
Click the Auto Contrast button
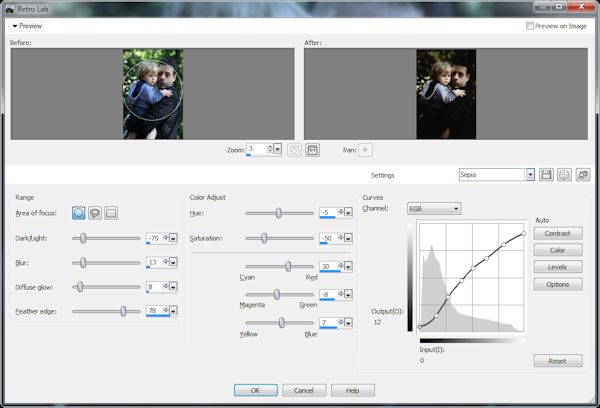tap(558, 233)
